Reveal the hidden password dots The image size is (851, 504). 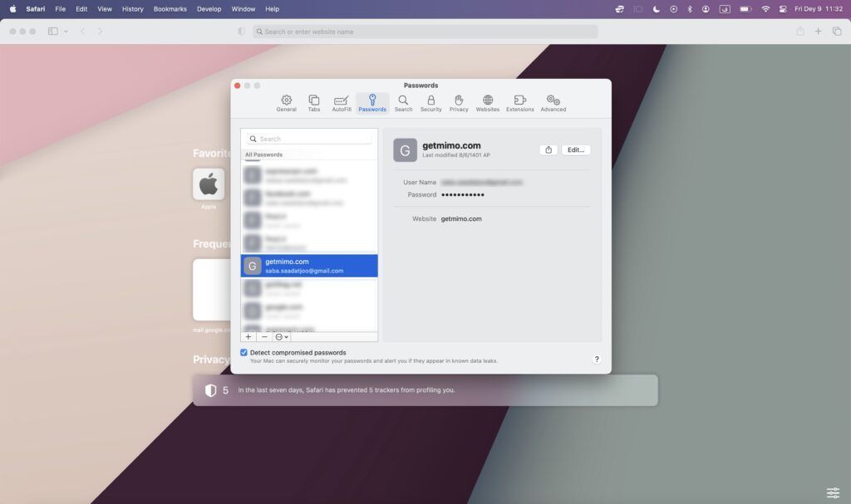tap(463, 195)
